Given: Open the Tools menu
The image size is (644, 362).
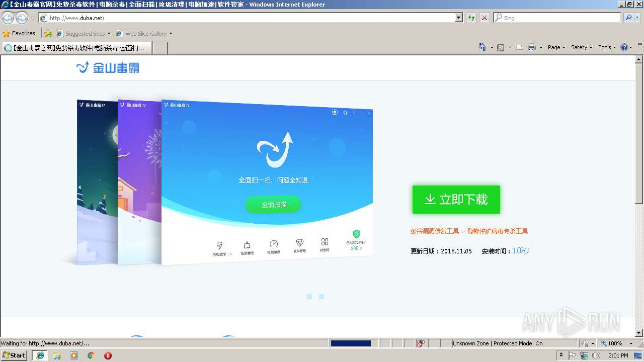Looking at the screenshot, I should coord(607,47).
